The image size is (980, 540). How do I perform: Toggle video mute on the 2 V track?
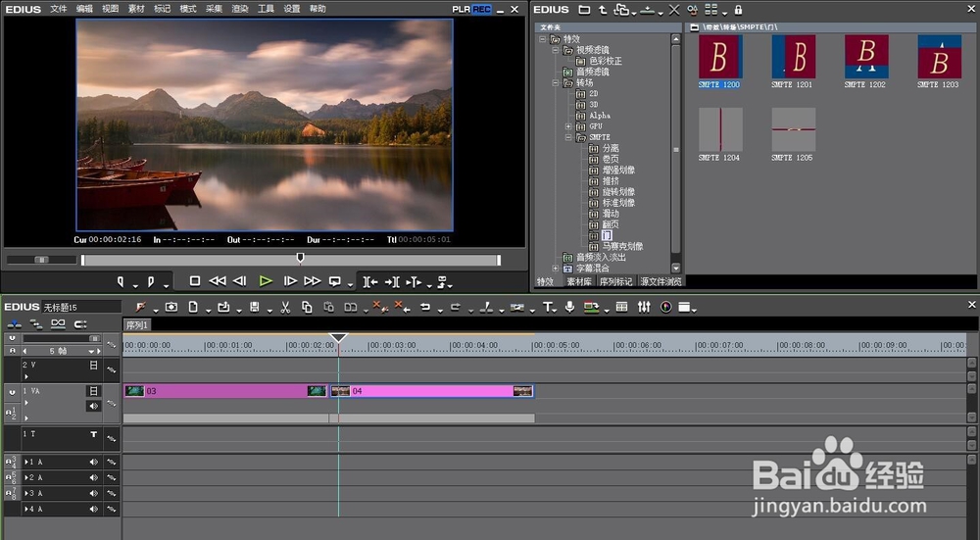tap(93, 366)
